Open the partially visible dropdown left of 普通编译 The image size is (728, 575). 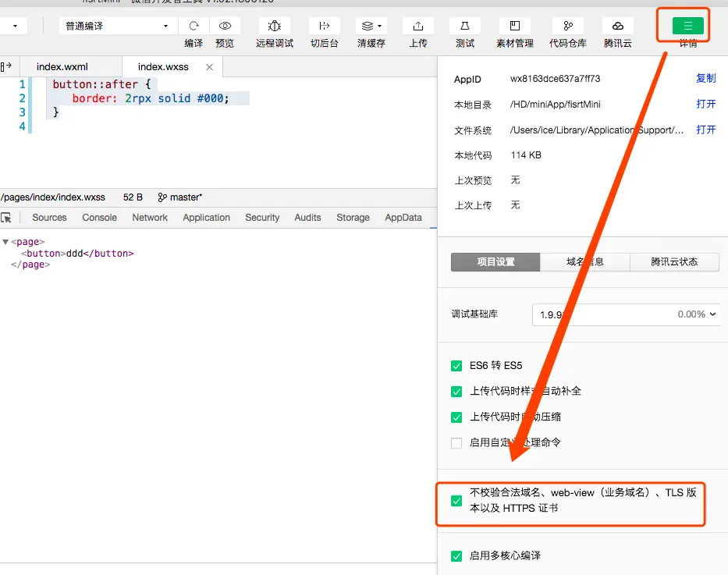coord(13,26)
